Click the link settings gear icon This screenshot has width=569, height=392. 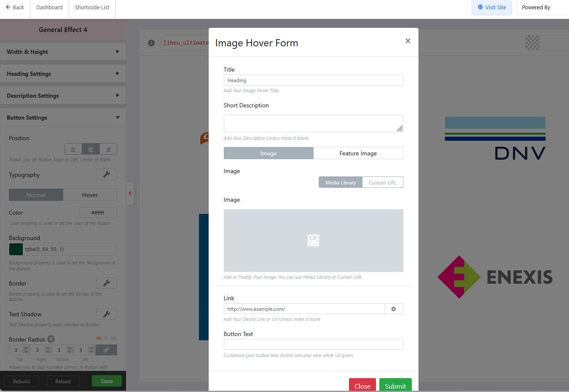[394, 309]
